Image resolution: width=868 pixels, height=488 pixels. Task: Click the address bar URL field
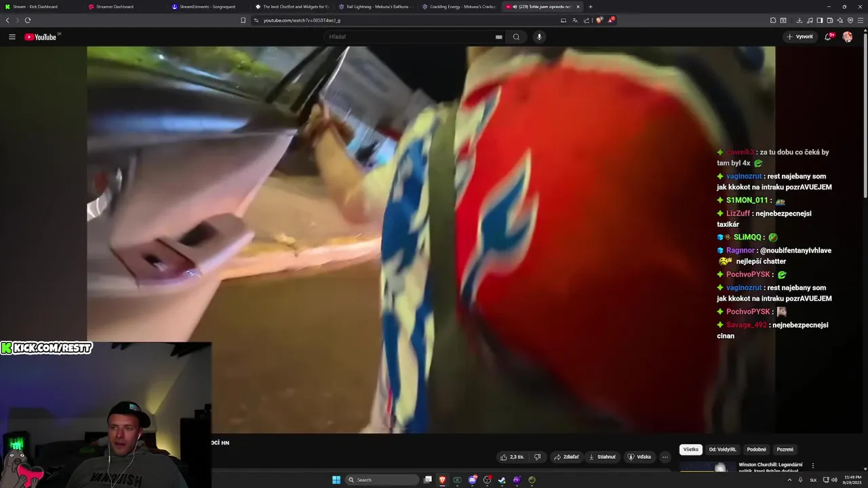click(407, 20)
